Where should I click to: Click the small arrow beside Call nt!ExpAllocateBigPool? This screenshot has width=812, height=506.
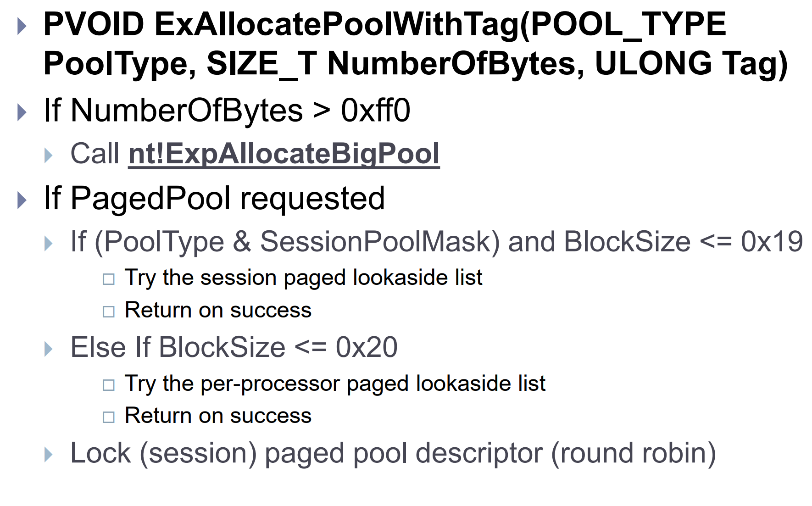49,155
